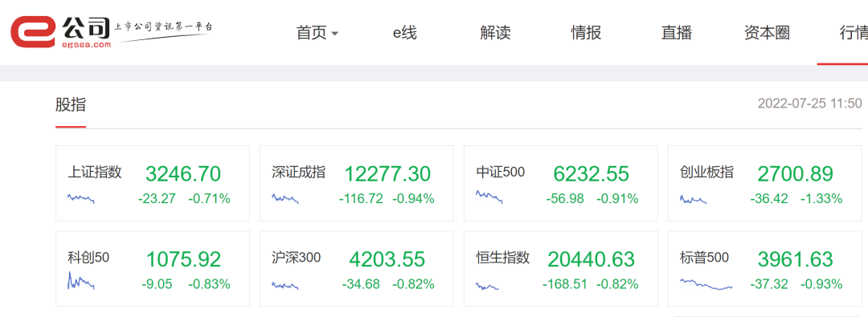Click the 12277.30 index value
Viewport: 868px width, 317px height.
click(387, 174)
